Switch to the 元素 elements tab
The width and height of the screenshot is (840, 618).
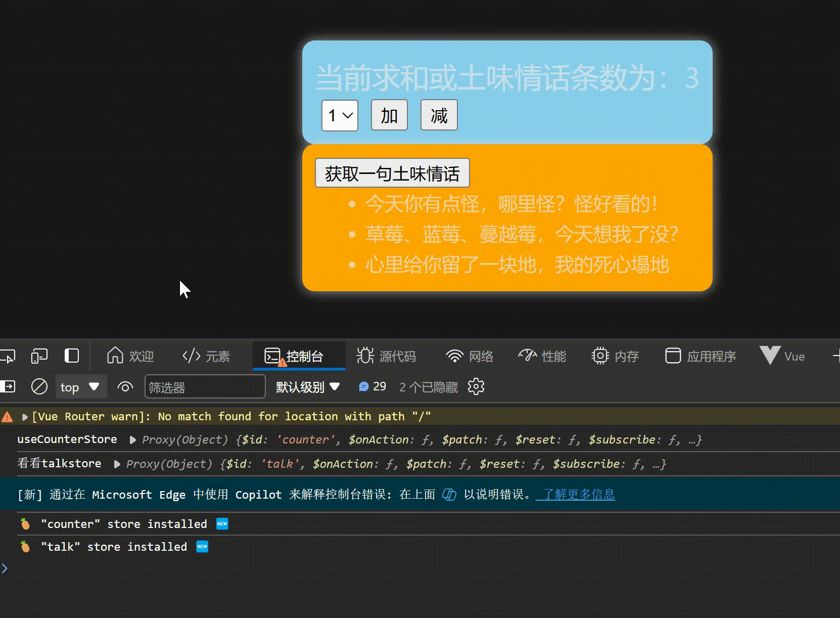[206, 356]
